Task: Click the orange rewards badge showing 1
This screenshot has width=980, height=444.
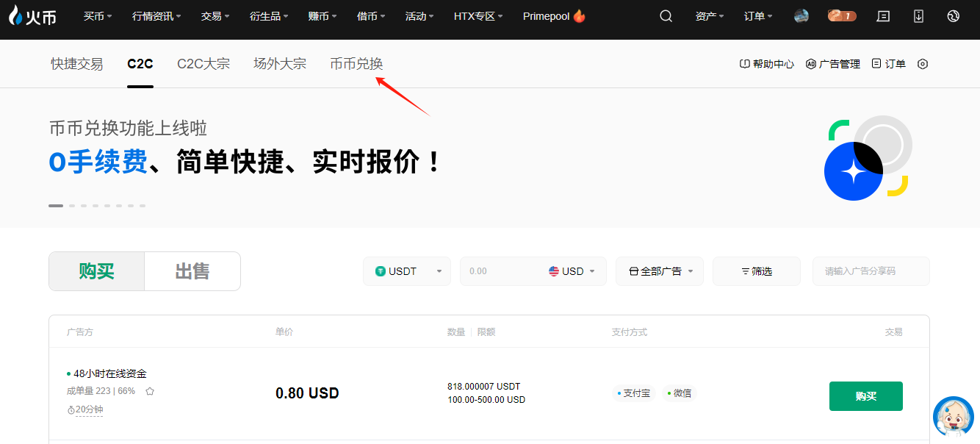Action: [x=841, y=16]
